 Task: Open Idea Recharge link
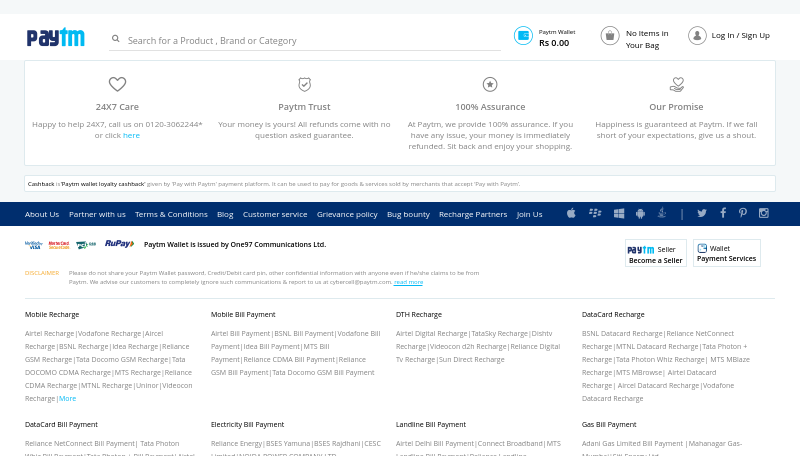(135, 347)
